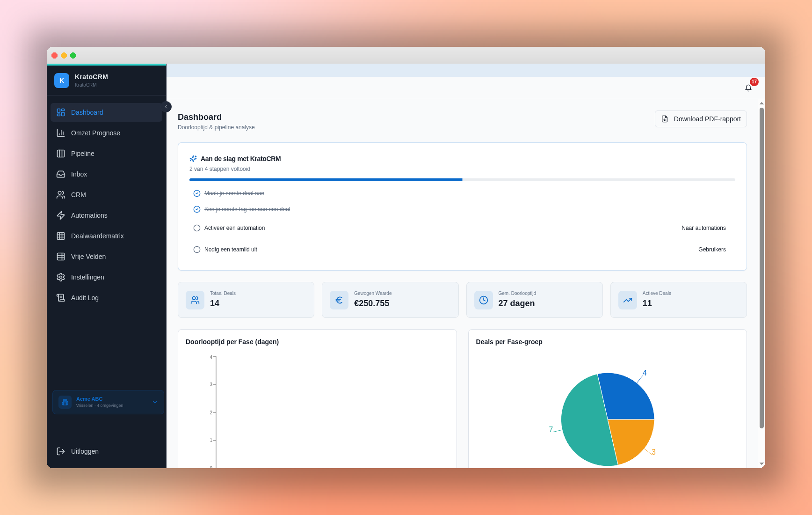The width and height of the screenshot is (812, 515).
Task: Click the Omzet Prognose chart icon
Action: coord(61,133)
